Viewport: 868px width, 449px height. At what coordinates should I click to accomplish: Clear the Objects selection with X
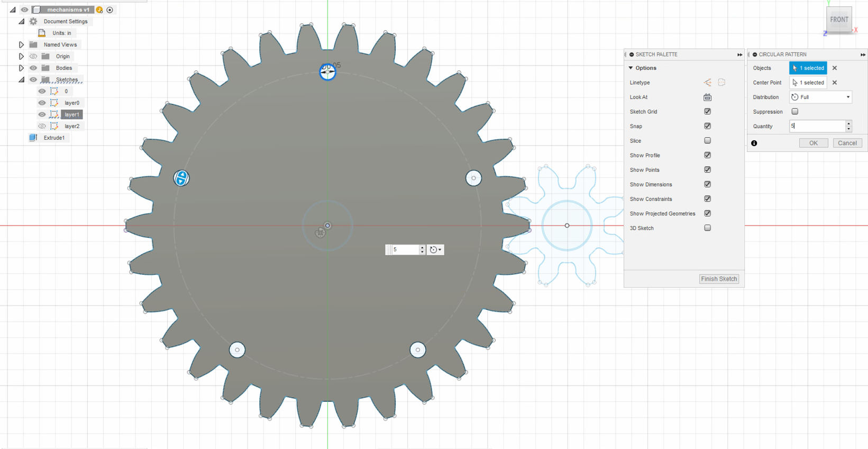pos(835,68)
